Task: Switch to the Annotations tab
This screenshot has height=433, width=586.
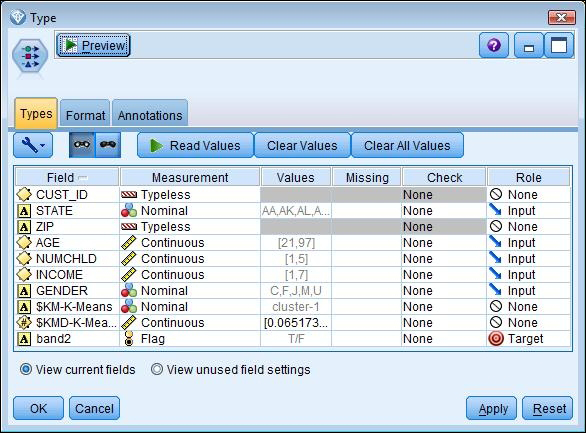Action: click(x=150, y=115)
